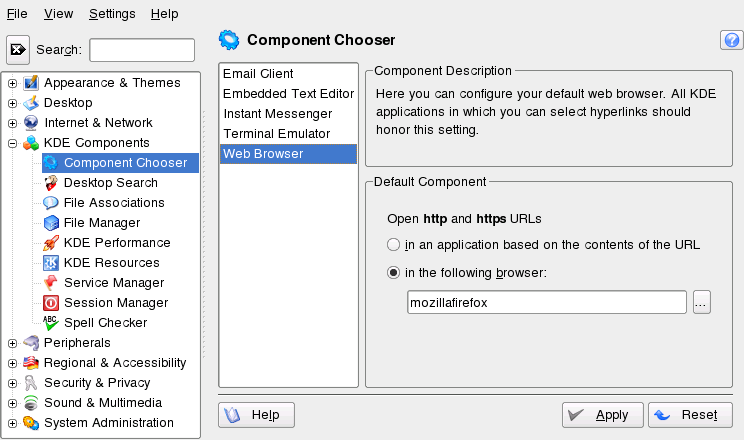Click the KDE Performance rocket icon

tap(51, 243)
